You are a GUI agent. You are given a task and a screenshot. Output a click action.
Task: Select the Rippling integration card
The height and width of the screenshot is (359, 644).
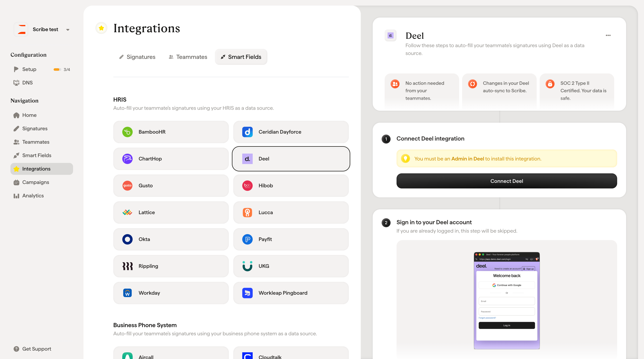click(171, 266)
